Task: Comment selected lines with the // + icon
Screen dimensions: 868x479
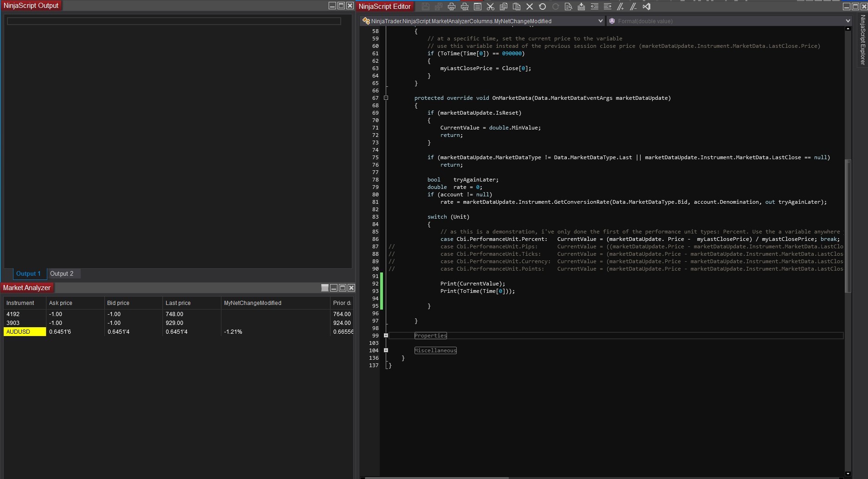Action: click(621, 6)
